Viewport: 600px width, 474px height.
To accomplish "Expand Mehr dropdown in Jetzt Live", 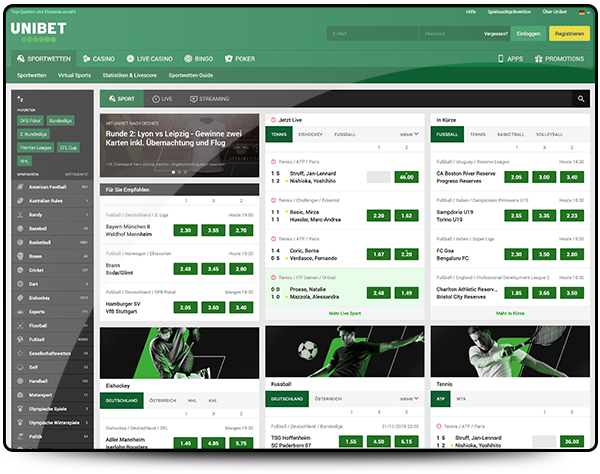I will pyautogui.click(x=409, y=134).
